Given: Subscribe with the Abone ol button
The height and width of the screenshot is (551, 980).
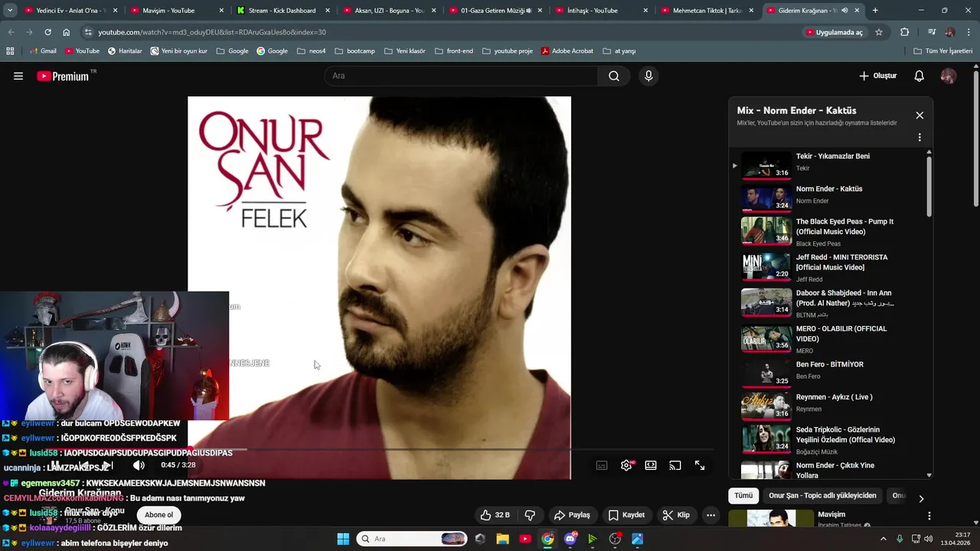Looking at the screenshot, I should tap(159, 515).
